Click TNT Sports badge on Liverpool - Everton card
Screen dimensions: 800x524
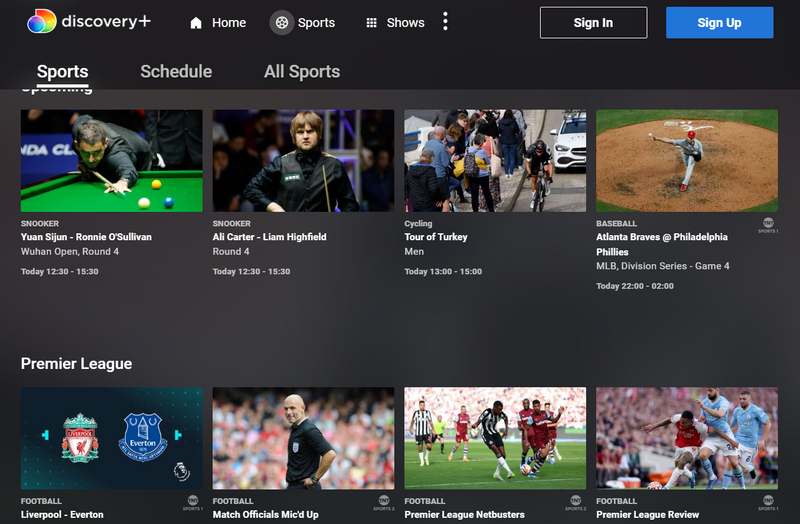click(193, 503)
